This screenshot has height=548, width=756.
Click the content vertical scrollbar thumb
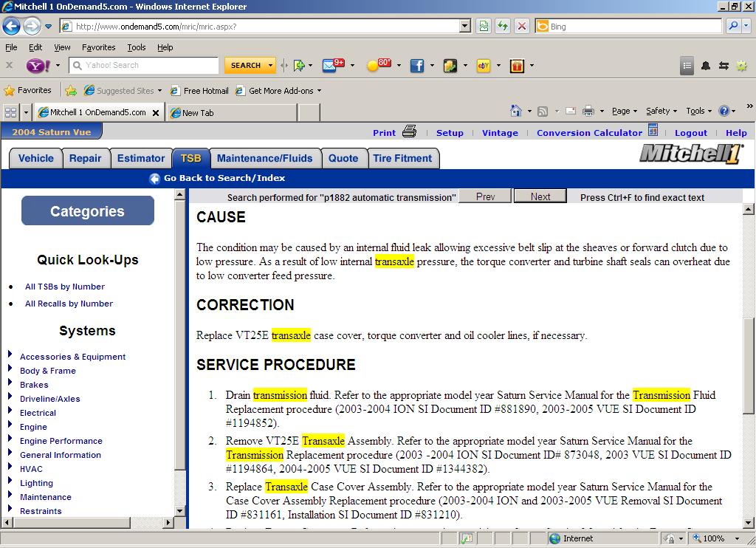click(x=749, y=366)
